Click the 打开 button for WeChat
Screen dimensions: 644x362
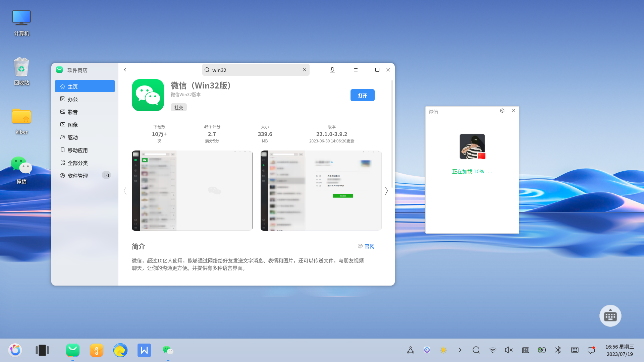tap(363, 95)
